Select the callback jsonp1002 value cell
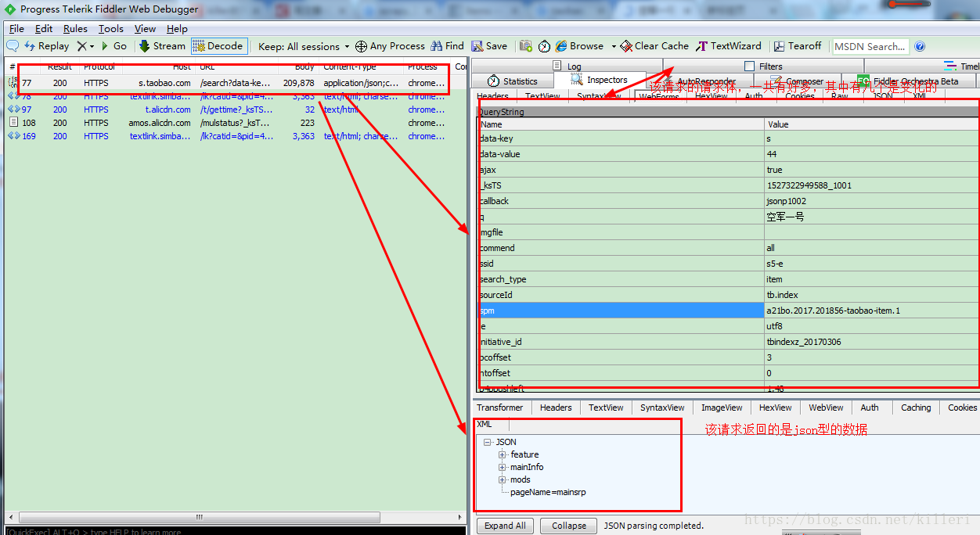Image resolution: width=980 pixels, height=535 pixels. coord(871,201)
